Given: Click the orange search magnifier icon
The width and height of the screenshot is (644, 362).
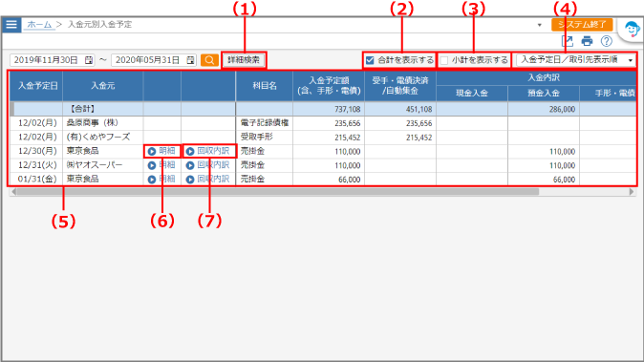Looking at the screenshot, I should (209, 60).
